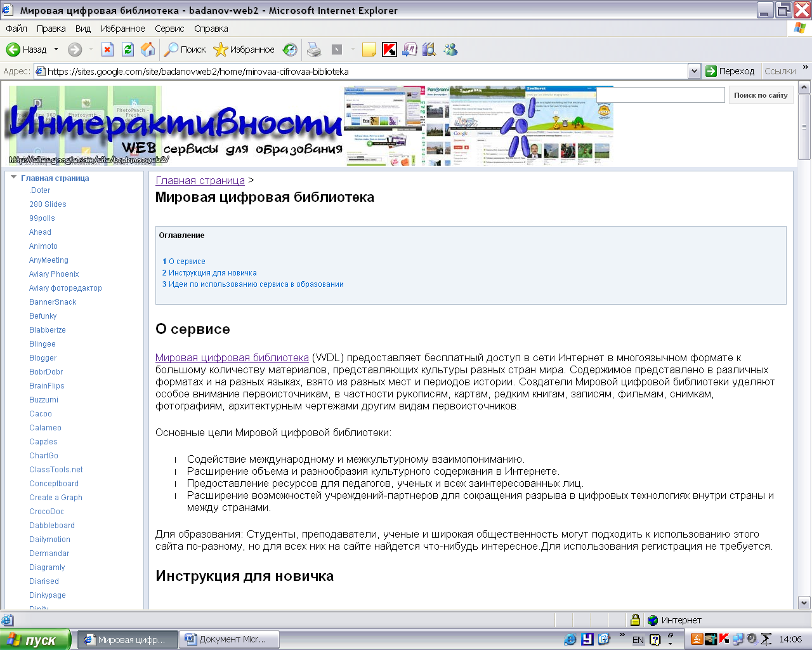Expand the address bar dropdown
Viewport: 812px width, 650px height.
(694, 71)
